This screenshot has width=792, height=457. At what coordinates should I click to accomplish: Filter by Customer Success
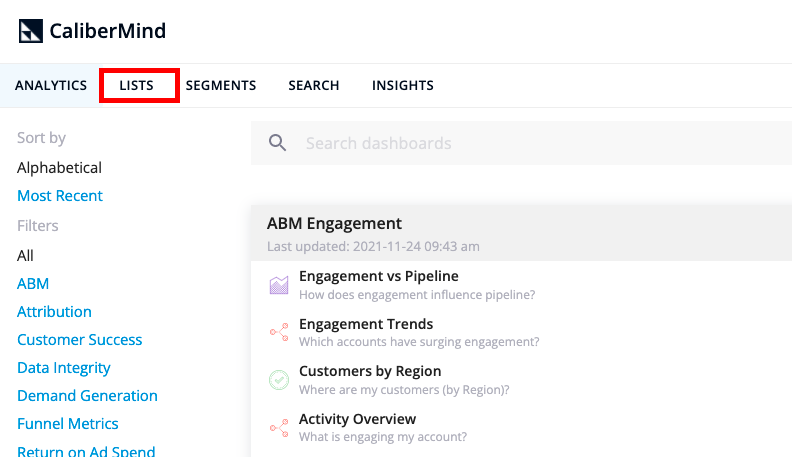[80, 340]
